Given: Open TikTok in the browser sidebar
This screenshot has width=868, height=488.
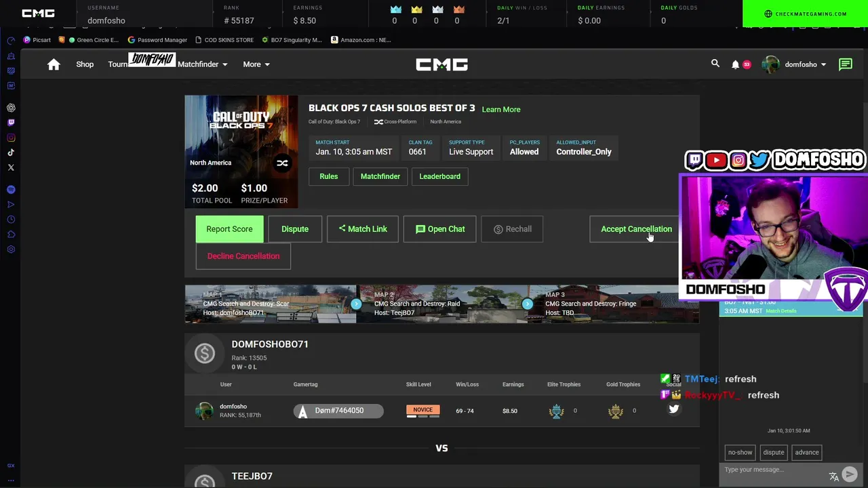Looking at the screenshot, I should (x=11, y=152).
